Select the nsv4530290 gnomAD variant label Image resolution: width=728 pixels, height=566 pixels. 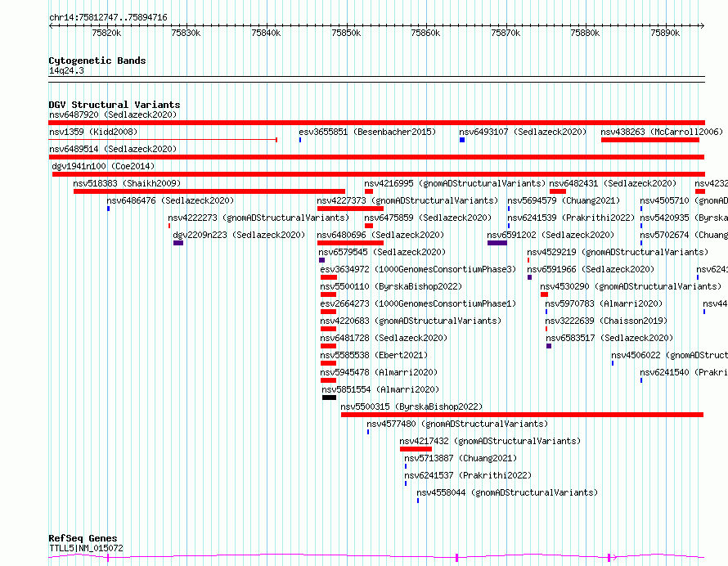click(x=631, y=286)
